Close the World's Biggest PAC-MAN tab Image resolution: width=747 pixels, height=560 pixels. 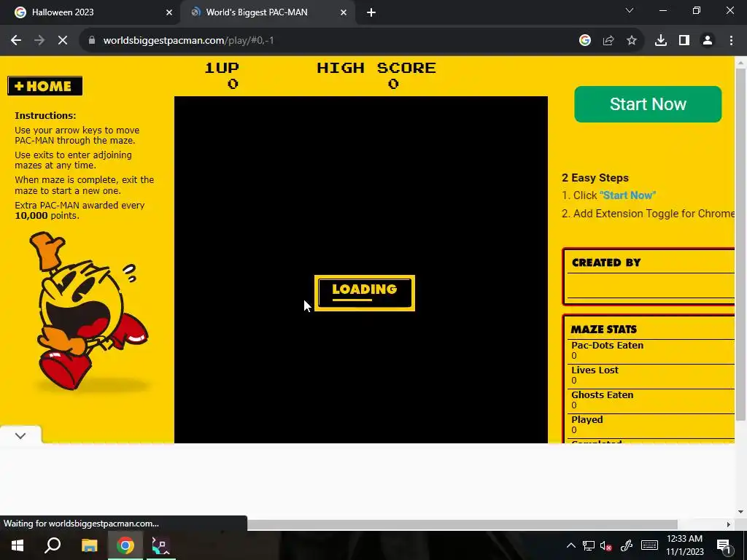[x=344, y=12]
